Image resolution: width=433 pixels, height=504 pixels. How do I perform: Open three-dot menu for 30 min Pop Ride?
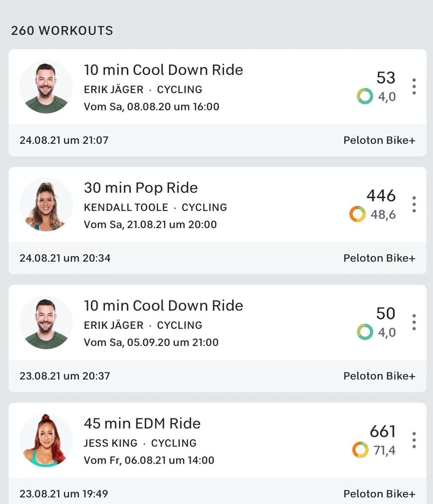tap(414, 204)
